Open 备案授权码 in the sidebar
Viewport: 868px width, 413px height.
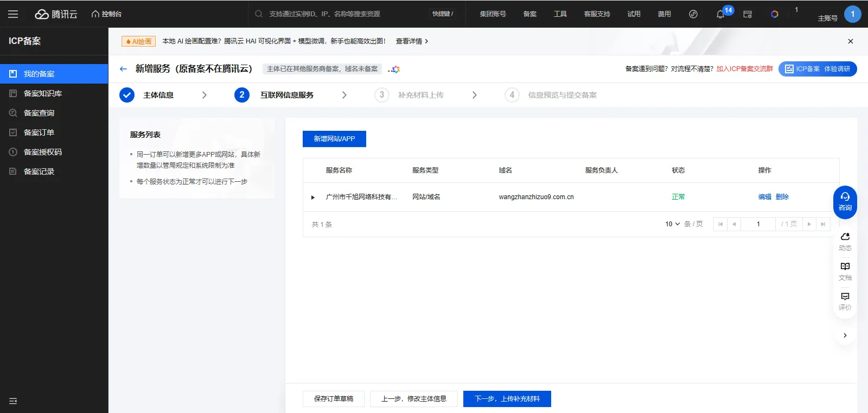[x=54, y=152]
